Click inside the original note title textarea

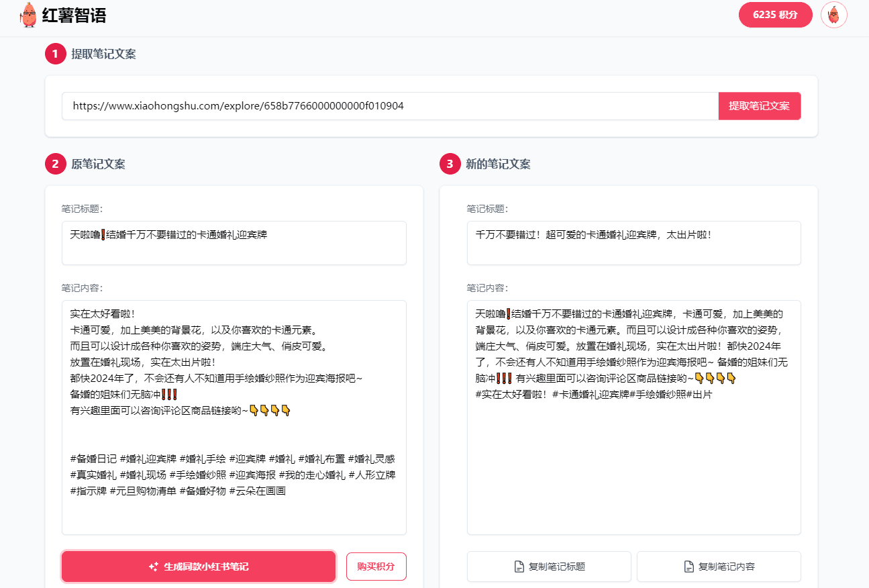tap(234, 243)
